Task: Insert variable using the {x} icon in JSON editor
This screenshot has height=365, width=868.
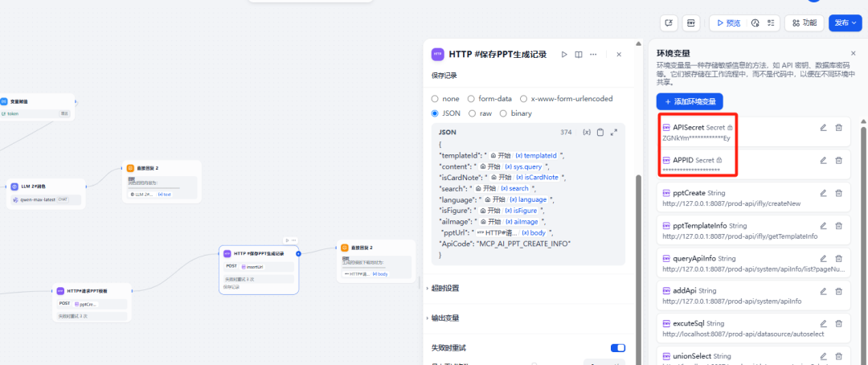Action: pos(587,133)
